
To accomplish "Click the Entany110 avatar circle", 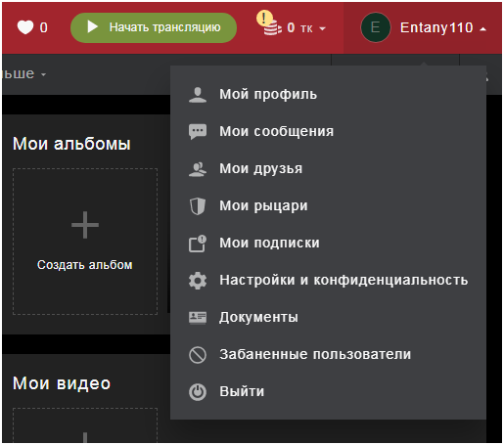I will coord(375,27).
